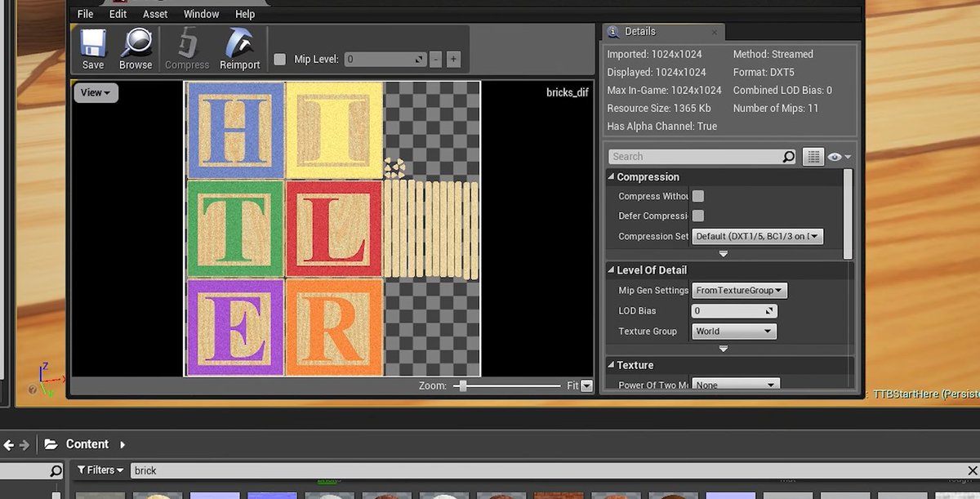980x499 pixels.
Task: Go forward with content browser arrow
Action: (24, 445)
